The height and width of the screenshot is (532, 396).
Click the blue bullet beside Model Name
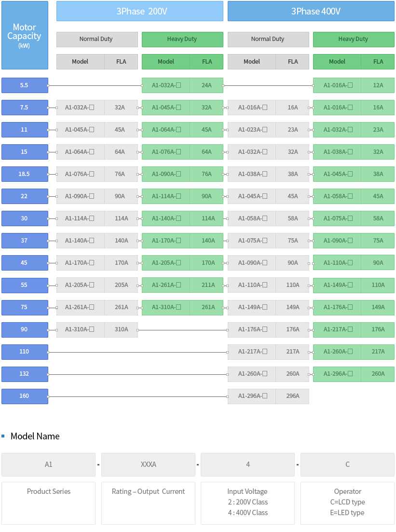pyautogui.click(x=3, y=436)
